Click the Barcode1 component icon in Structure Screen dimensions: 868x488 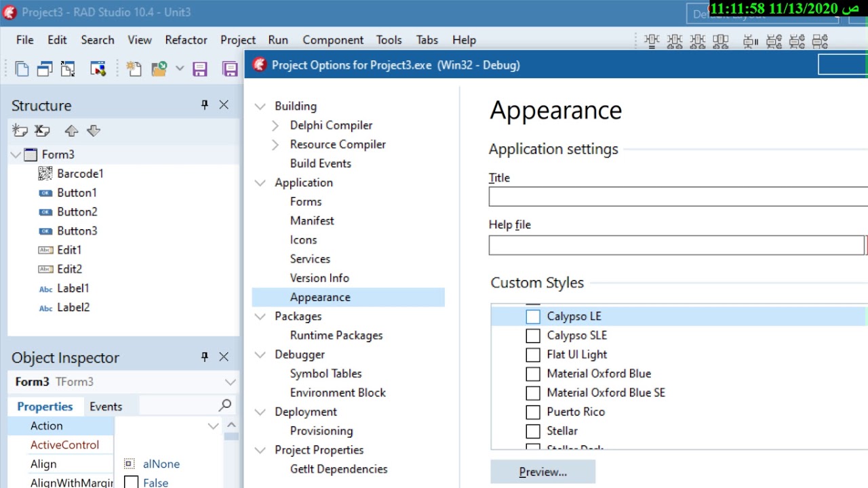(45, 174)
